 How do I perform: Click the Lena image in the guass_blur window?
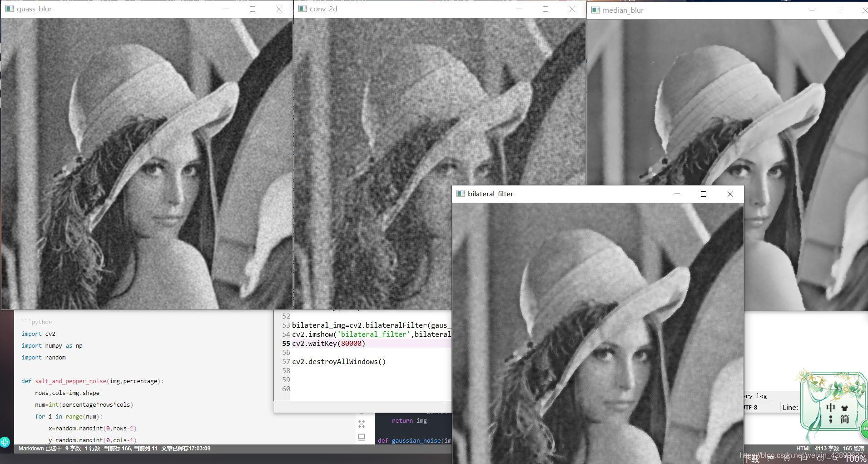(x=147, y=164)
